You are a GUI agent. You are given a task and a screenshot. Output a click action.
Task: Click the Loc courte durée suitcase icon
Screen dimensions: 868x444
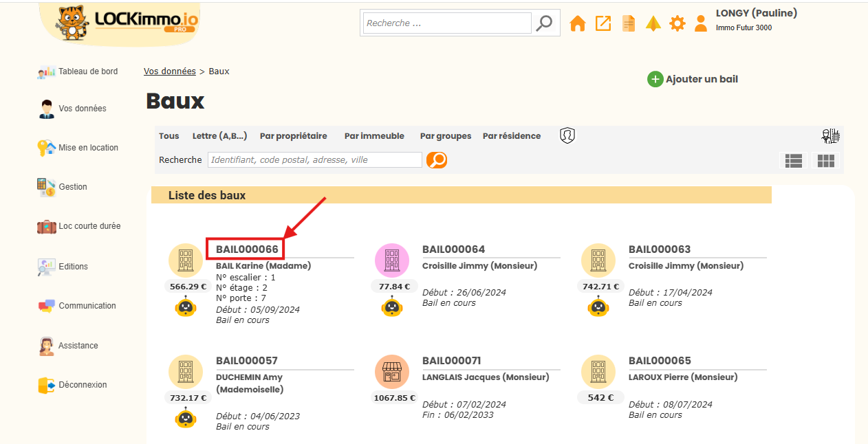47,226
